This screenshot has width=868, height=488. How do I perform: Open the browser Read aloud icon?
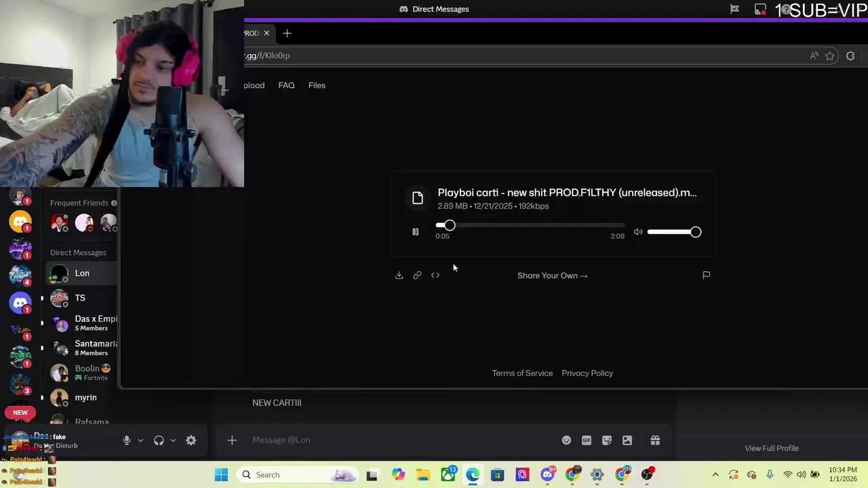(x=814, y=56)
